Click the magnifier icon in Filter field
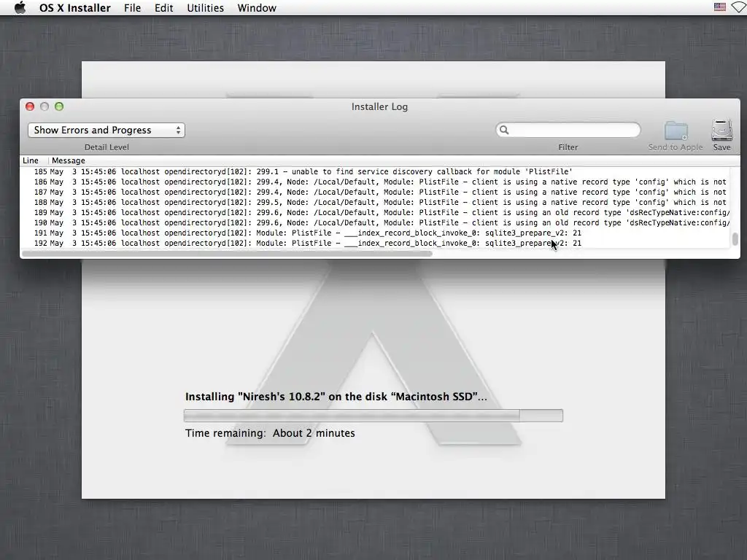The height and width of the screenshot is (560, 747). [504, 130]
